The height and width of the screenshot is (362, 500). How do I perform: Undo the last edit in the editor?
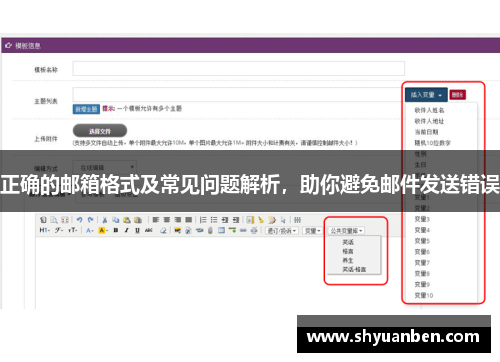pos(79,220)
